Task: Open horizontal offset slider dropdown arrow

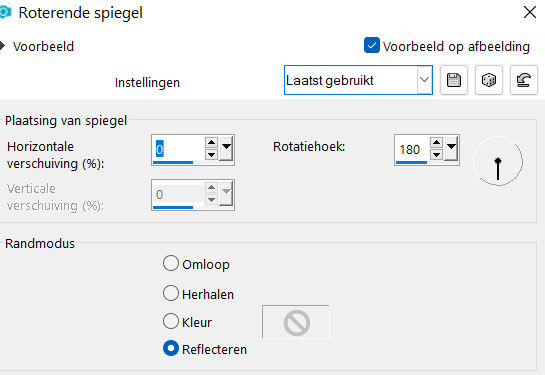Action: tap(226, 148)
